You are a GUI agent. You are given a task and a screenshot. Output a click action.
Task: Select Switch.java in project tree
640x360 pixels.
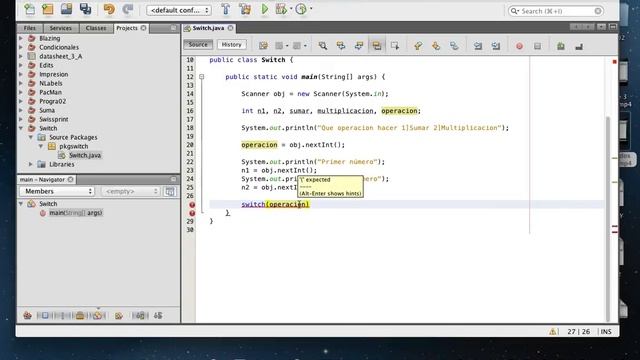[x=85, y=155]
